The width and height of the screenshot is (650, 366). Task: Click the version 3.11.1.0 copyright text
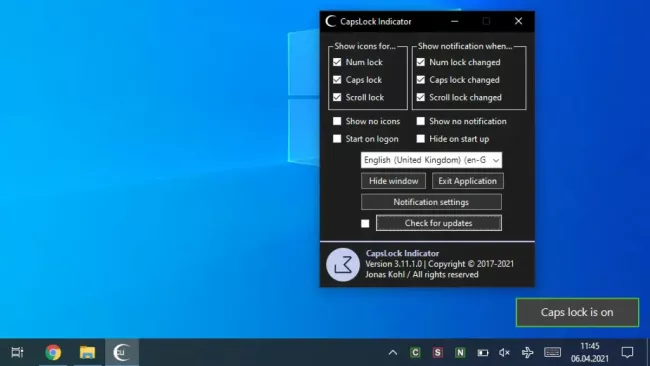click(x=439, y=264)
